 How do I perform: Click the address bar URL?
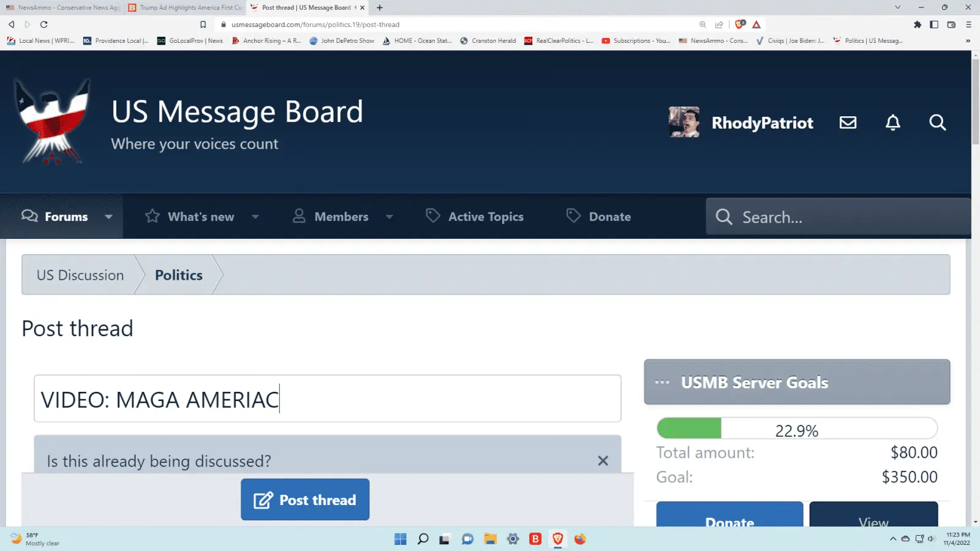pos(315,24)
